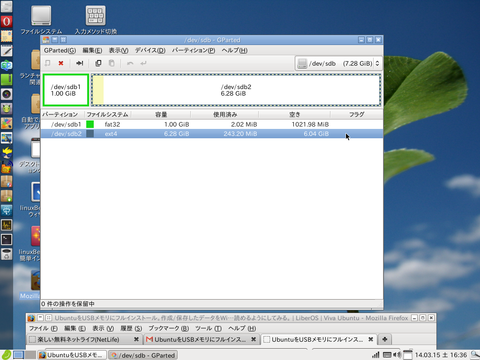Click the Paste partition toolbar icon

pos(112,63)
